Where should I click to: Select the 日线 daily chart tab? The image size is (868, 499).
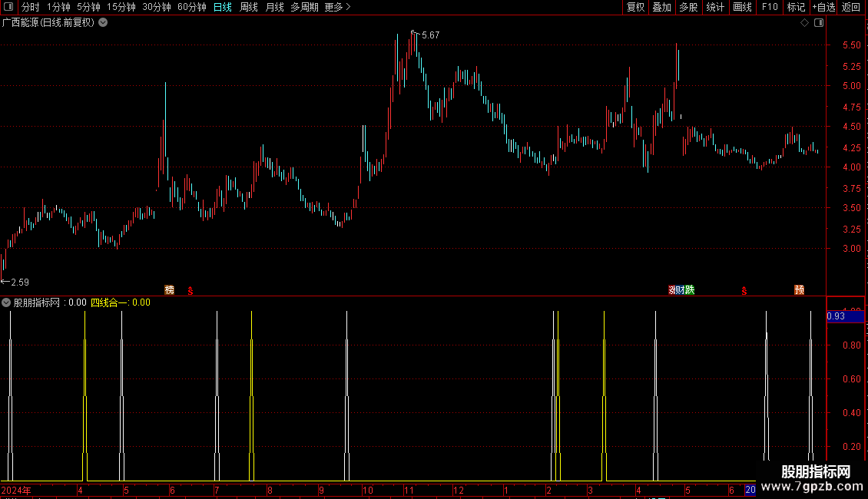pyautogui.click(x=223, y=7)
